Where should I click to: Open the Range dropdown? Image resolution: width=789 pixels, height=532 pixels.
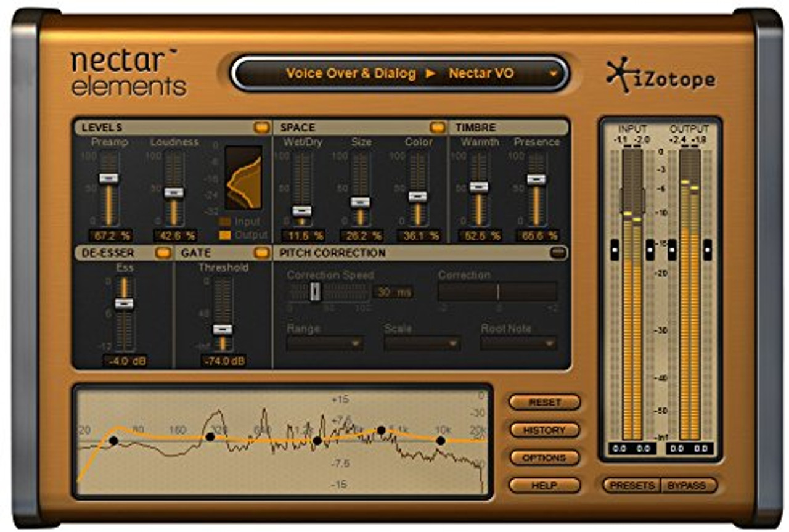pyautogui.click(x=325, y=343)
